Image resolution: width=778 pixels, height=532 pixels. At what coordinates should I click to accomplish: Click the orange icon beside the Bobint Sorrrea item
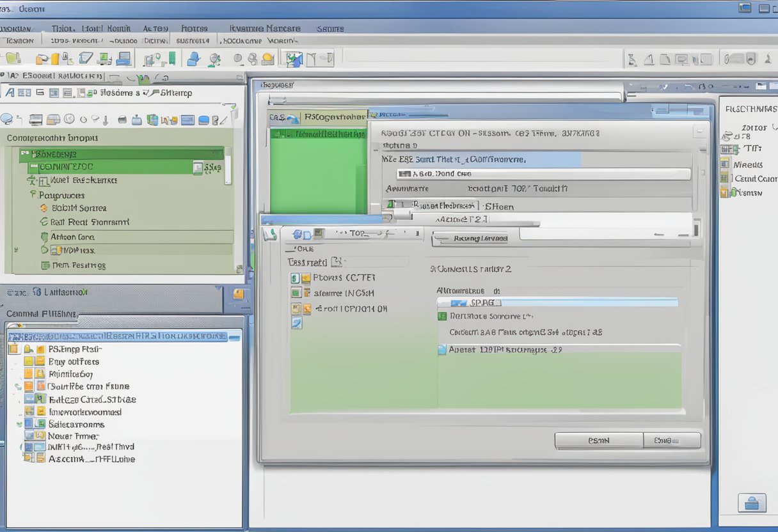(44, 208)
